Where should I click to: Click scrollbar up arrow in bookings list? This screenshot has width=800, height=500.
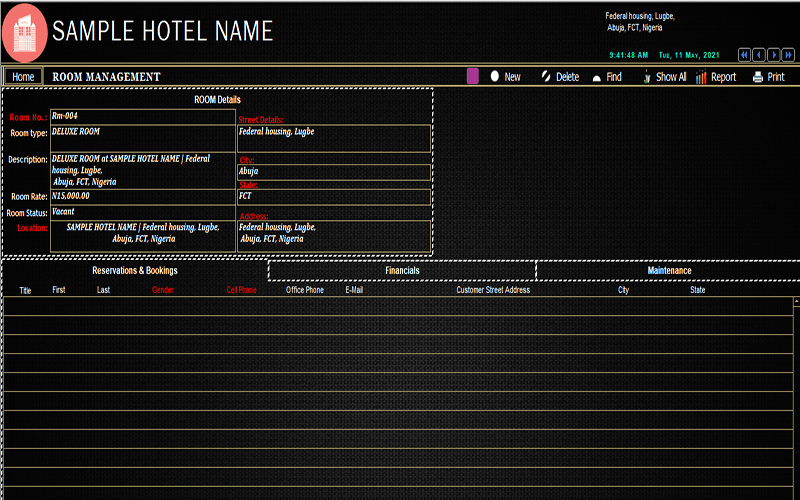coord(796,301)
